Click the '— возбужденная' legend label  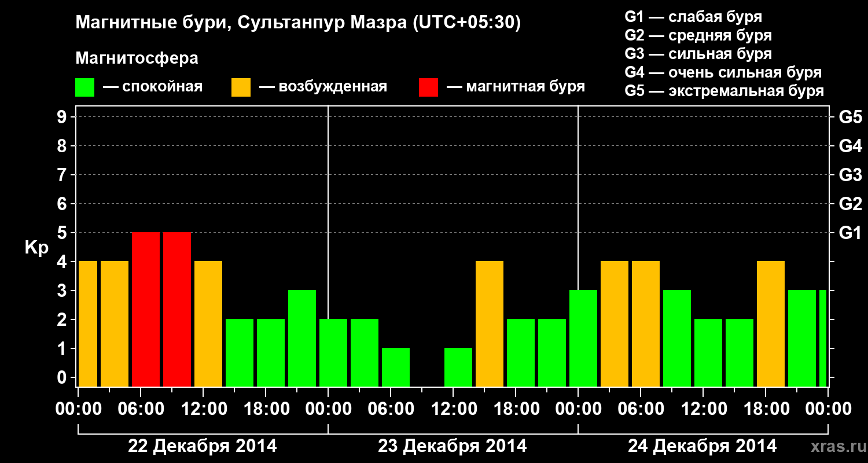(x=323, y=87)
